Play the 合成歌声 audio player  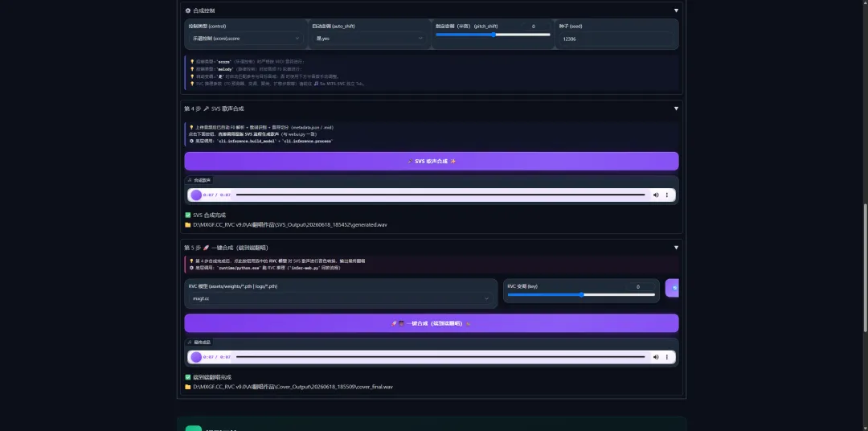pos(196,195)
